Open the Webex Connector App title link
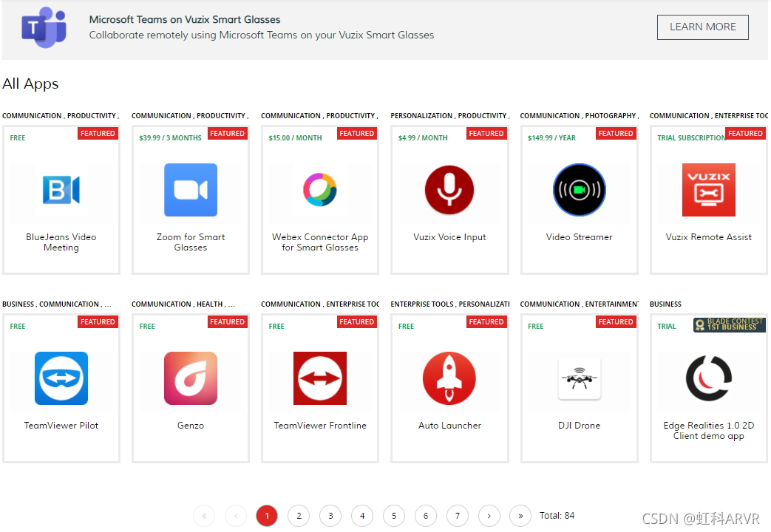Screen dimensions: 771x532 tap(320, 242)
